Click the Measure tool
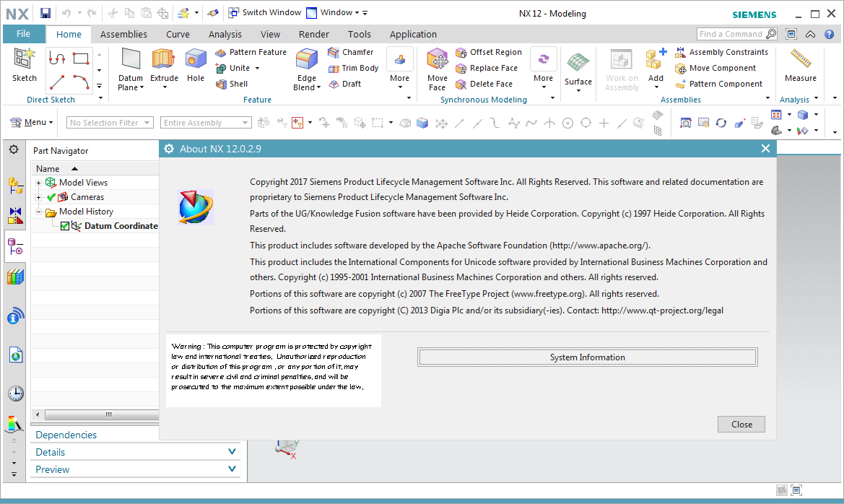This screenshot has height=504, width=844. pos(801,65)
